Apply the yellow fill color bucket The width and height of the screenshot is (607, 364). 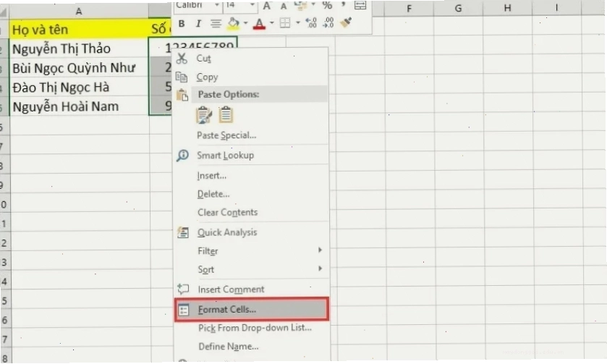click(234, 24)
